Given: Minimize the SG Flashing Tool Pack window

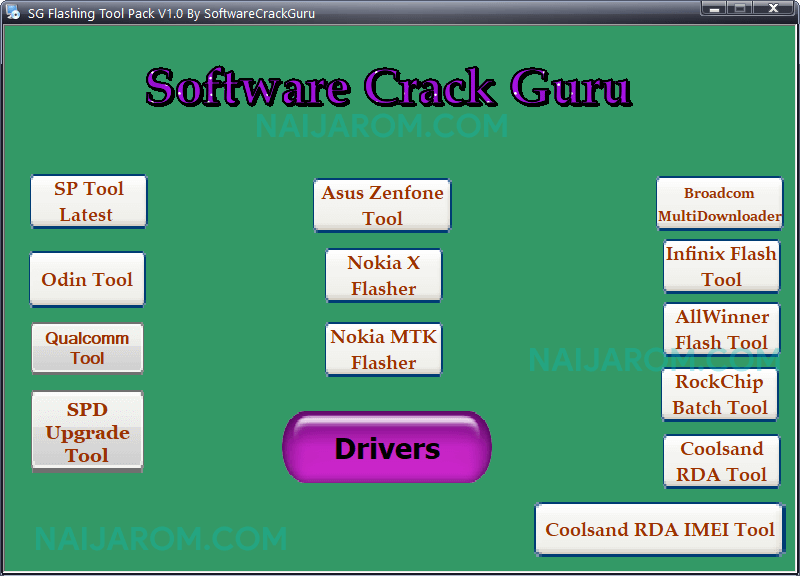Looking at the screenshot, I should [714, 8].
